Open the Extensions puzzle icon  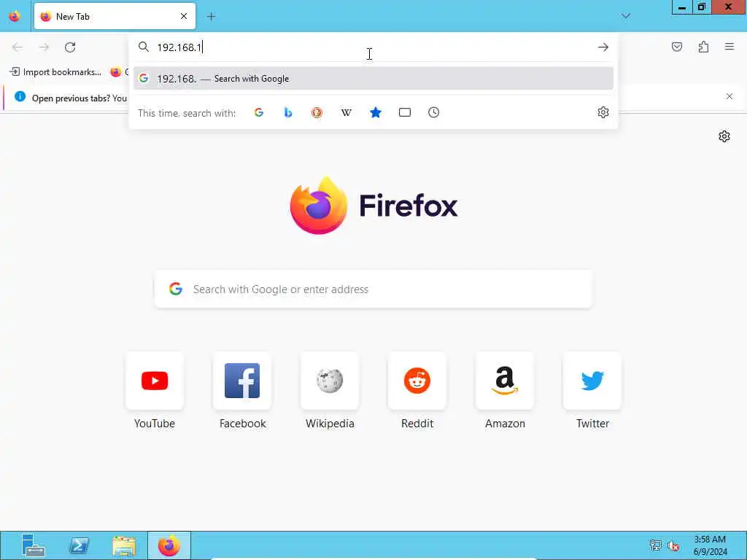tap(703, 47)
